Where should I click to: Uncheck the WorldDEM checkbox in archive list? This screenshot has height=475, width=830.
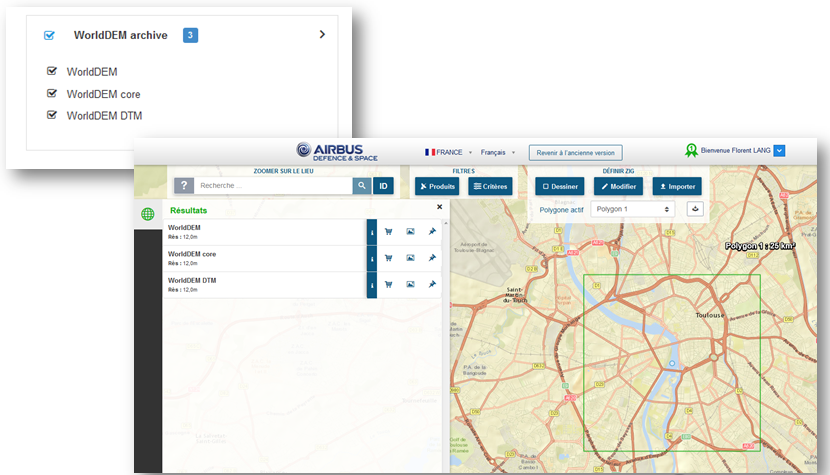[52, 71]
